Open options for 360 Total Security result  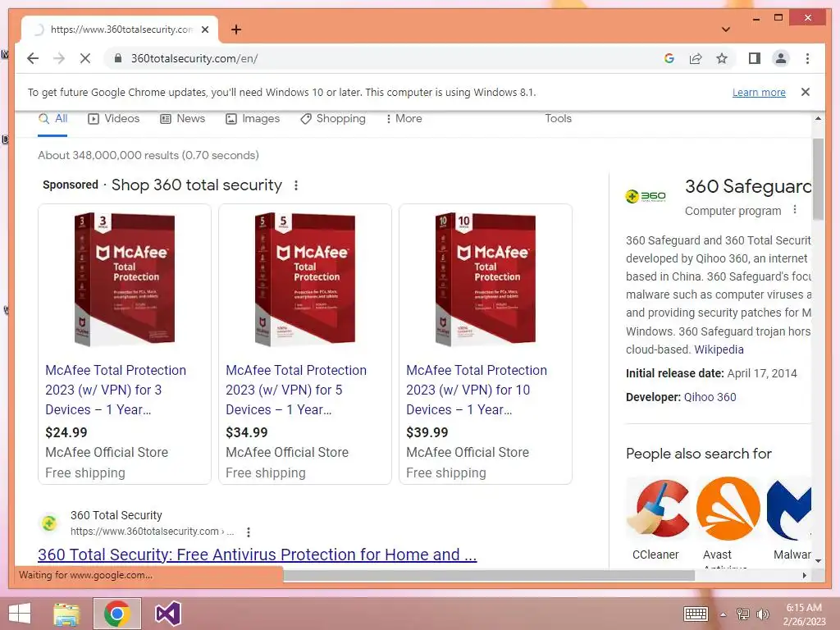pyautogui.click(x=248, y=532)
